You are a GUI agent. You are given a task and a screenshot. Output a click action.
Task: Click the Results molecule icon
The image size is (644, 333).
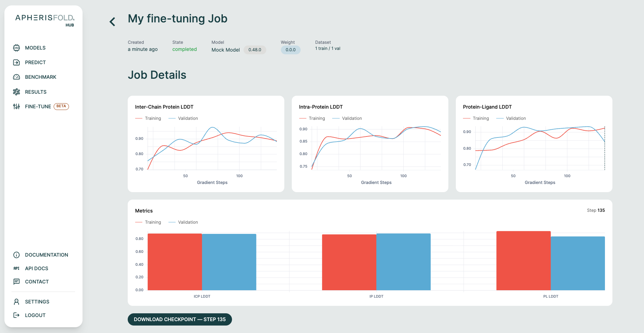tap(16, 92)
